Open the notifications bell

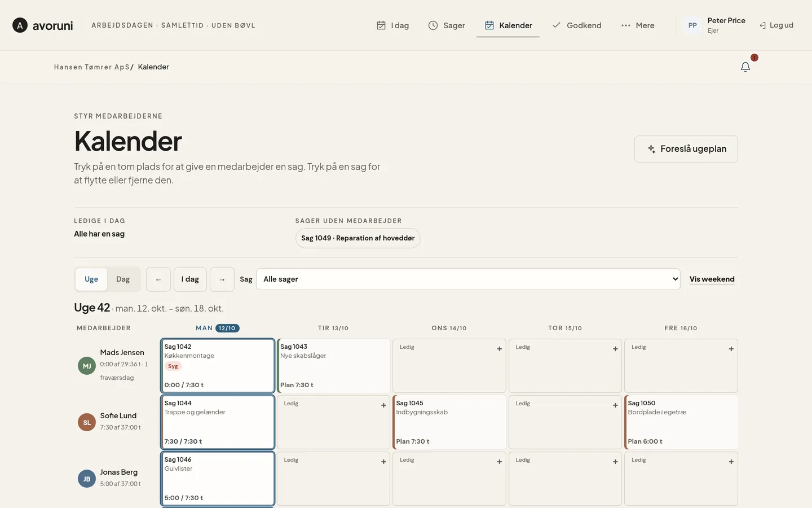pos(745,67)
